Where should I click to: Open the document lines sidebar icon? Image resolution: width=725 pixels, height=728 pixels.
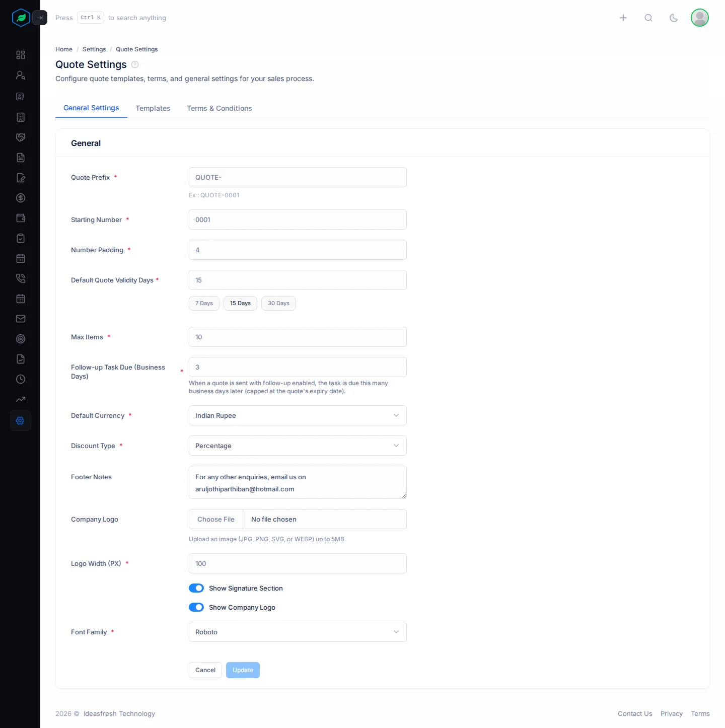point(21,158)
